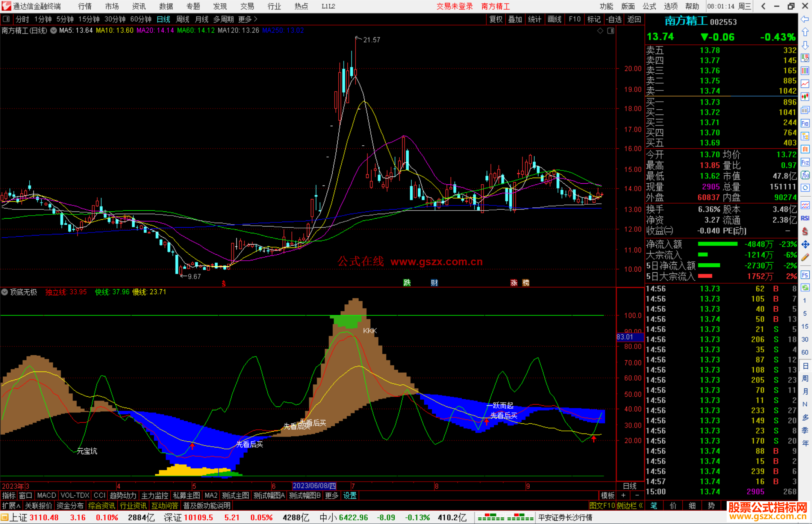Screen dimensions: 812x524
Task: Open the 资讯 menu
Action: pyautogui.click(x=139, y=6)
